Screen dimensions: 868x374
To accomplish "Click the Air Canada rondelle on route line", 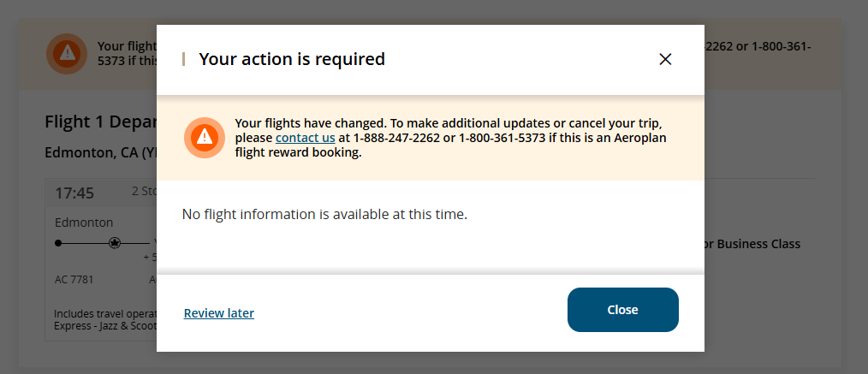I will [115, 243].
